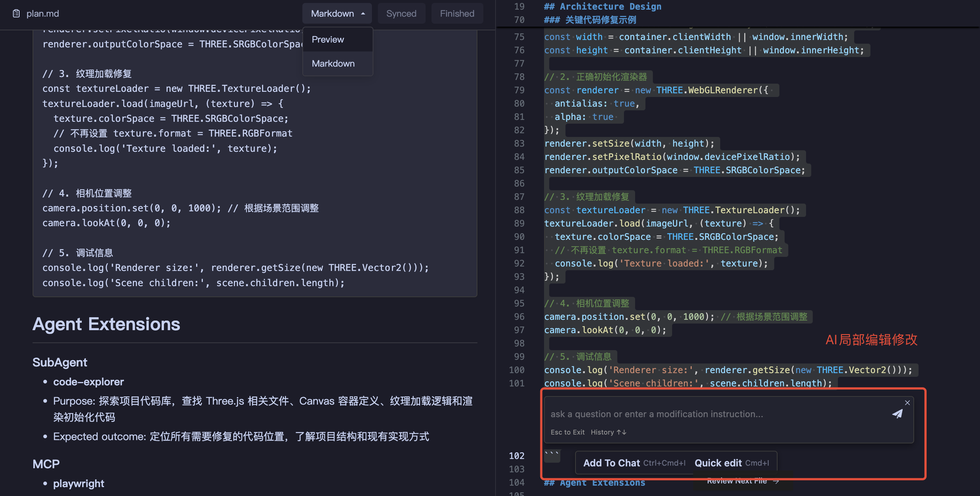Image resolution: width=980 pixels, height=496 pixels.
Task: Click the arrow icon after Review Next File
Action: (776, 480)
